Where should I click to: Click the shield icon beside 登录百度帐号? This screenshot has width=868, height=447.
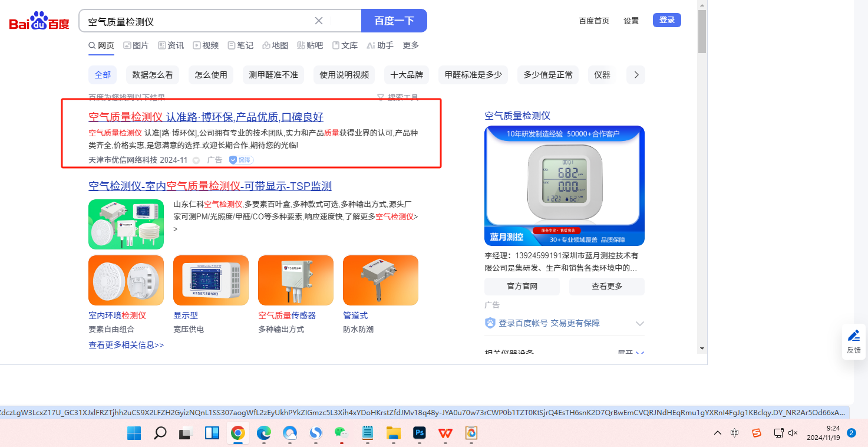point(490,323)
